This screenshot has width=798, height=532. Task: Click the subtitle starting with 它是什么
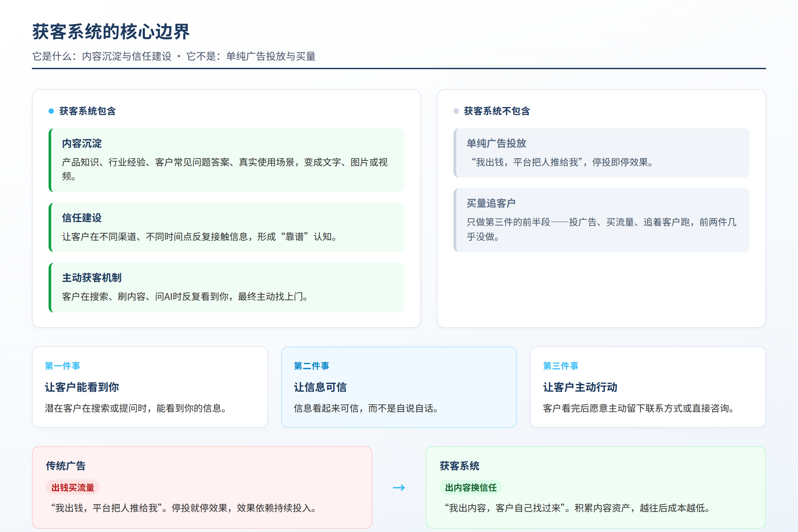pos(174,56)
